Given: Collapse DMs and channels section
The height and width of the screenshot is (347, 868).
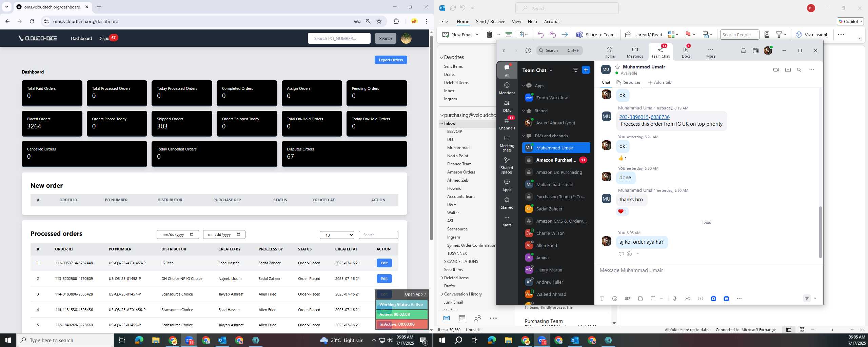Looking at the screenshot, I should tap(523, 136).
